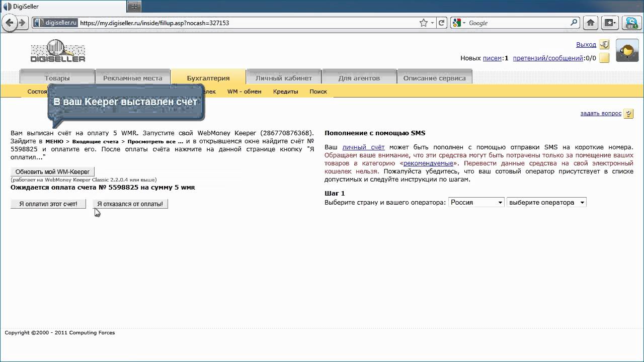
Task: Open the Личный кабинет tab
Action: 284,78
